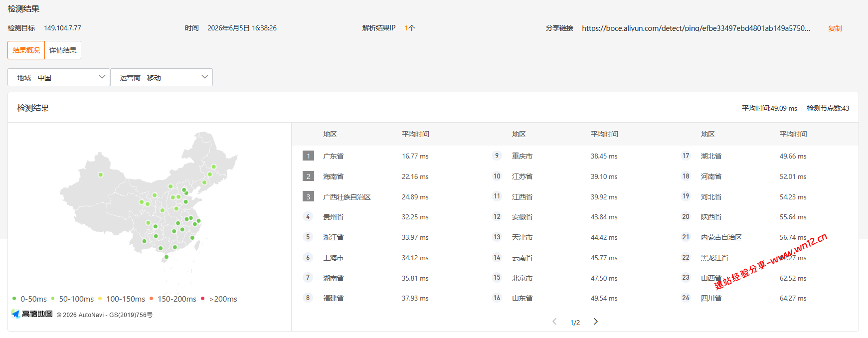
Task: Click the yellow 100-150ms legend dot
Action: click(100, 299)
